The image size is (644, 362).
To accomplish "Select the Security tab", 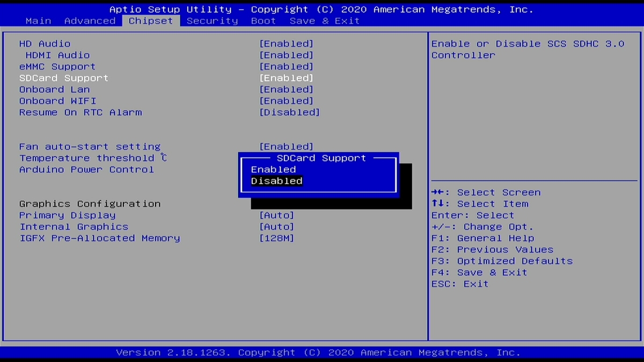I will 212,20.
